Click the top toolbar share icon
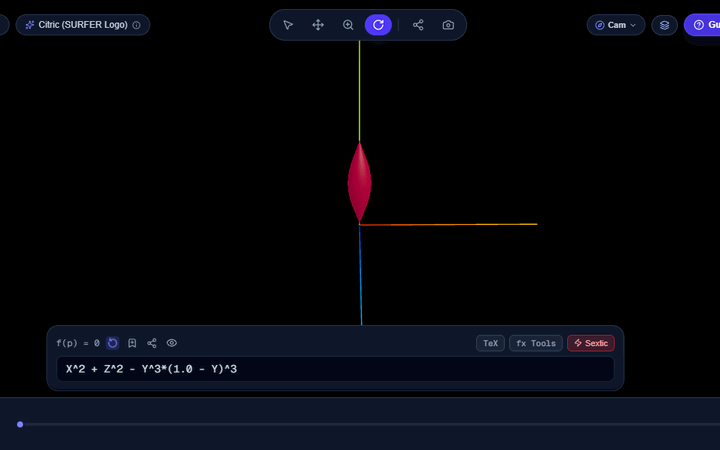Image resolution: width=720 pixels, height=450 pixels. [x=418, y=25]
